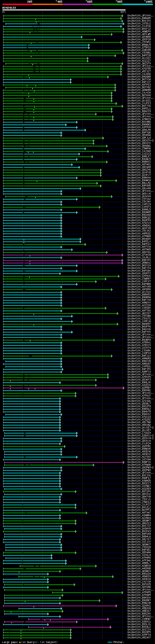Click the label UniRef100_C5YHP2
Screen dimensions: 155x644
(139, 42)
